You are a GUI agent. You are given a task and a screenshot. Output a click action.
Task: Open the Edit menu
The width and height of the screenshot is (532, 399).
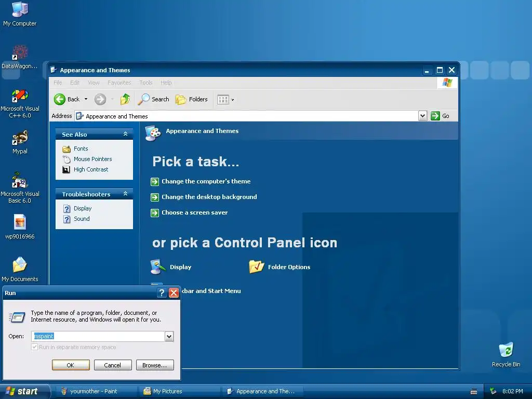(75, 83)
